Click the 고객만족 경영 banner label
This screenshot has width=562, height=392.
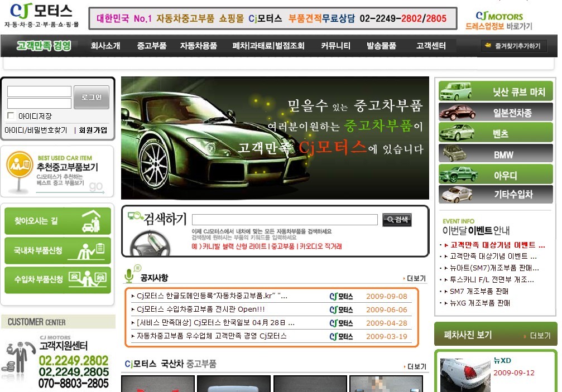(44, 46)
